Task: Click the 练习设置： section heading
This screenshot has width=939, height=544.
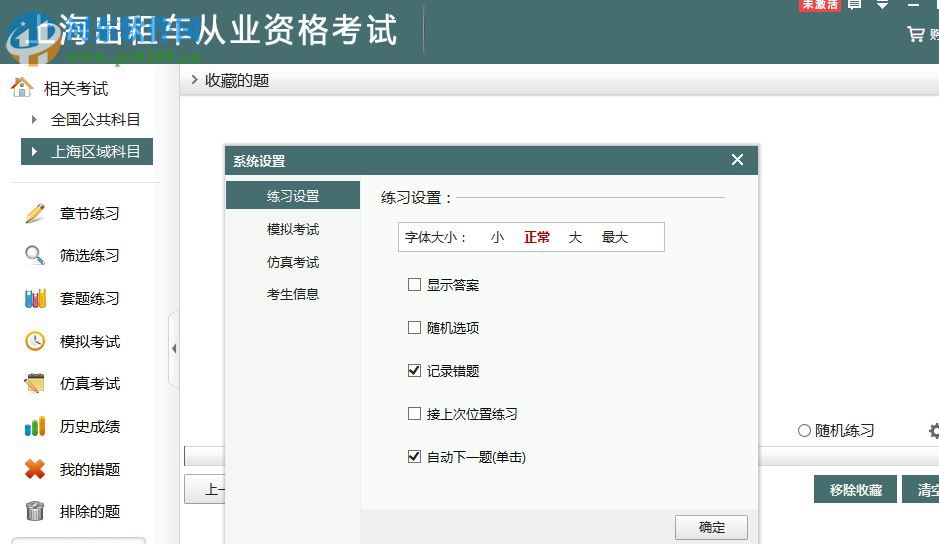Action: point(417,197)
